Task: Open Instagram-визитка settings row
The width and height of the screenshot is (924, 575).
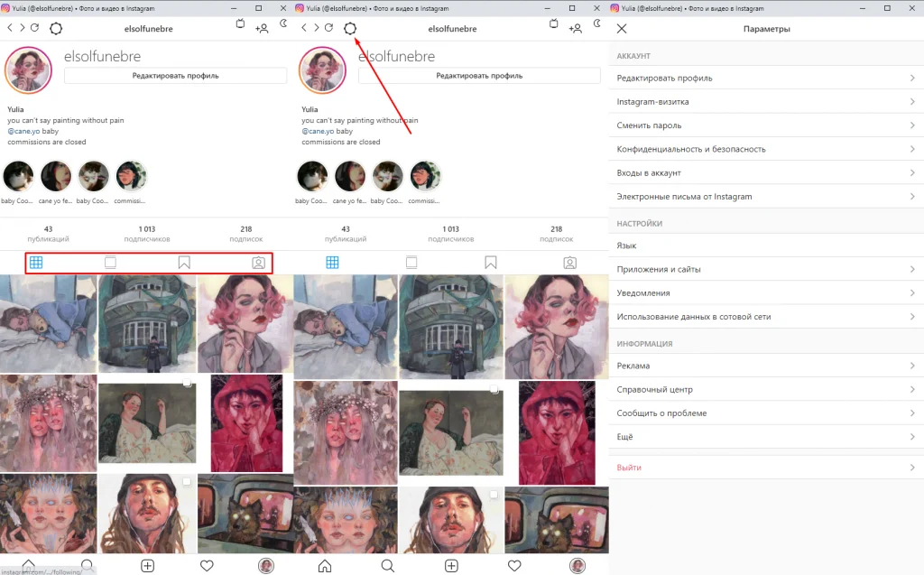Action: pos(766,101)
